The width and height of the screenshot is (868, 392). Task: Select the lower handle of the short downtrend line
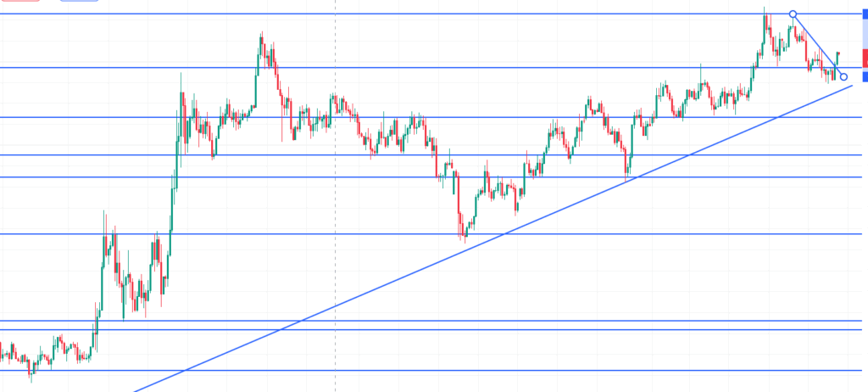click(x=843, y=76)
